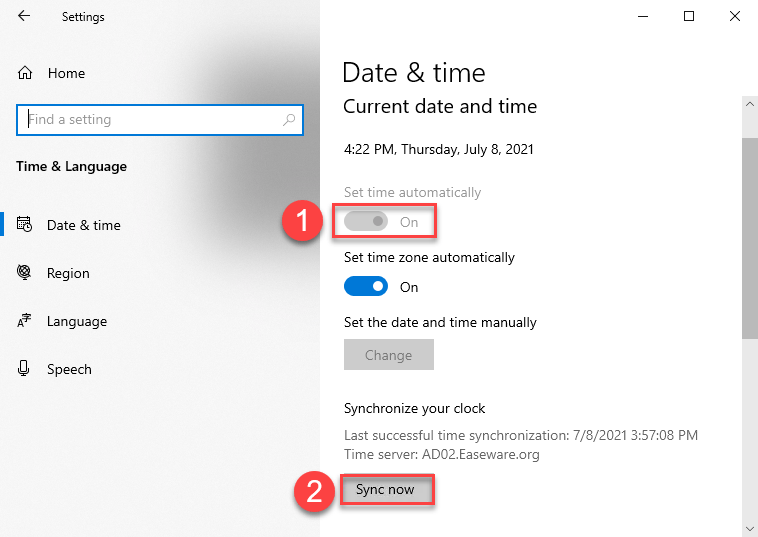The image size is (758, 537).
Task: Switch to the Speech settings page
Action: [x=69, y=369]
